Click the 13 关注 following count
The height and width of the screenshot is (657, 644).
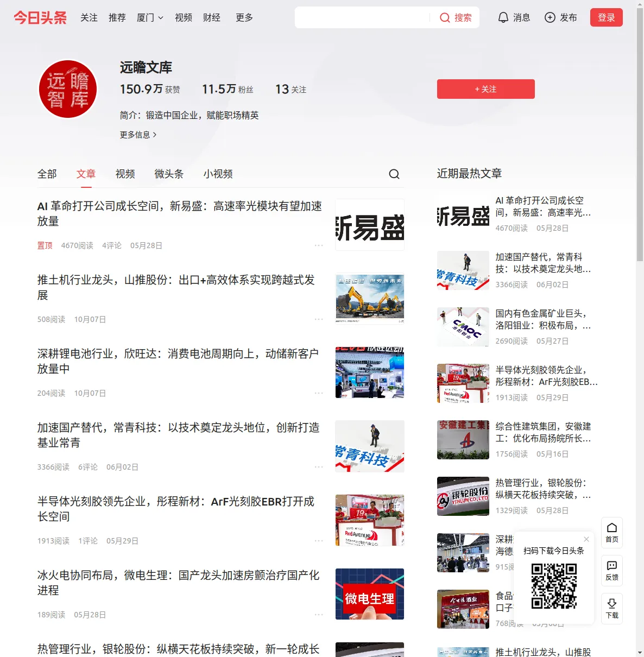pyautogui.click(x=291, y=89)
